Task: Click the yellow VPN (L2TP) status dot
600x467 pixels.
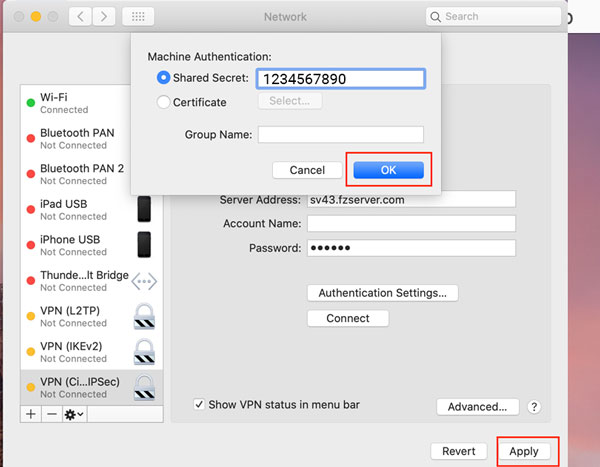Action: click(31, 316)
